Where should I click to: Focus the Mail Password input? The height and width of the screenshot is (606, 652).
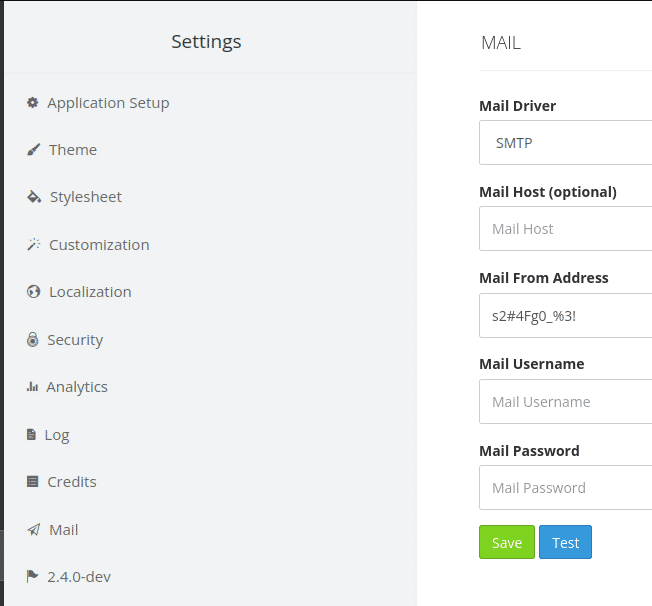[x=566, y=487]
